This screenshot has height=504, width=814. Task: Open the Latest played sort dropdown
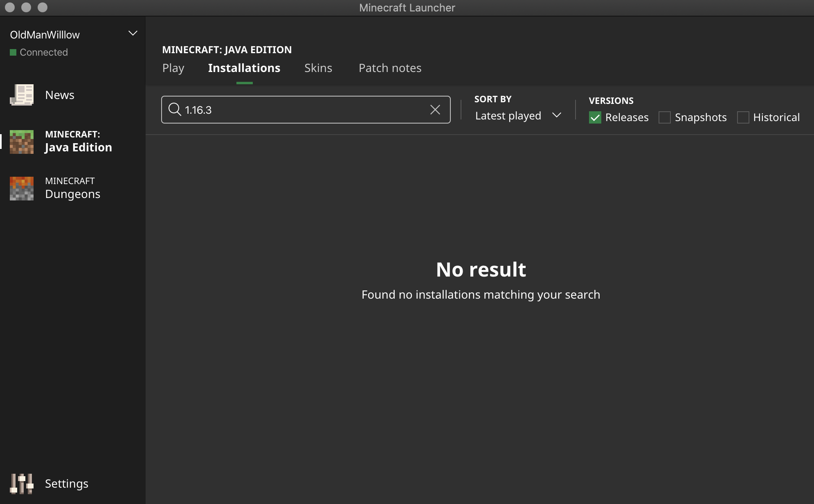508,116
